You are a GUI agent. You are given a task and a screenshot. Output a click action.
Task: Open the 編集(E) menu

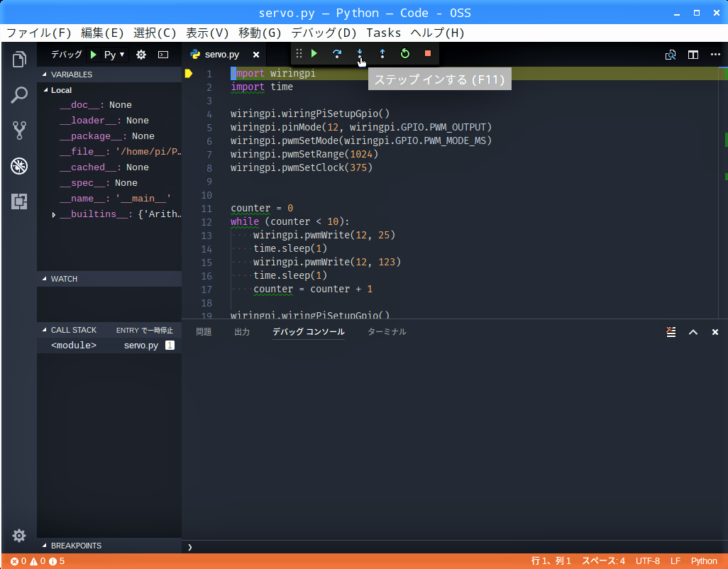click(102, 33)
